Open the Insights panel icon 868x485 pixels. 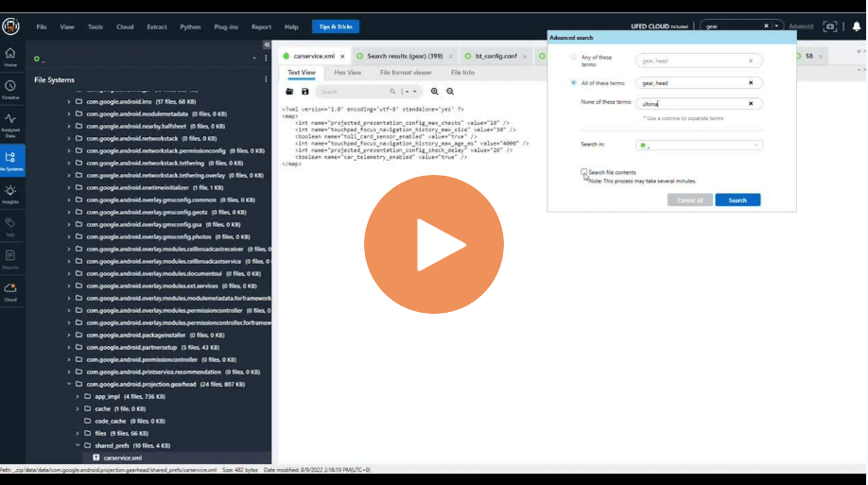[10, 193]
